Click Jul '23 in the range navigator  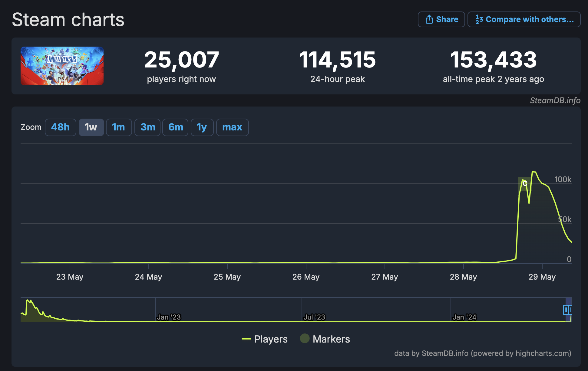314,317
